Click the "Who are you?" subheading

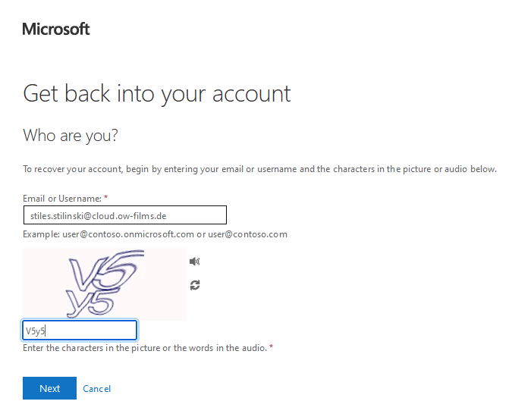(x=71, y=136)
